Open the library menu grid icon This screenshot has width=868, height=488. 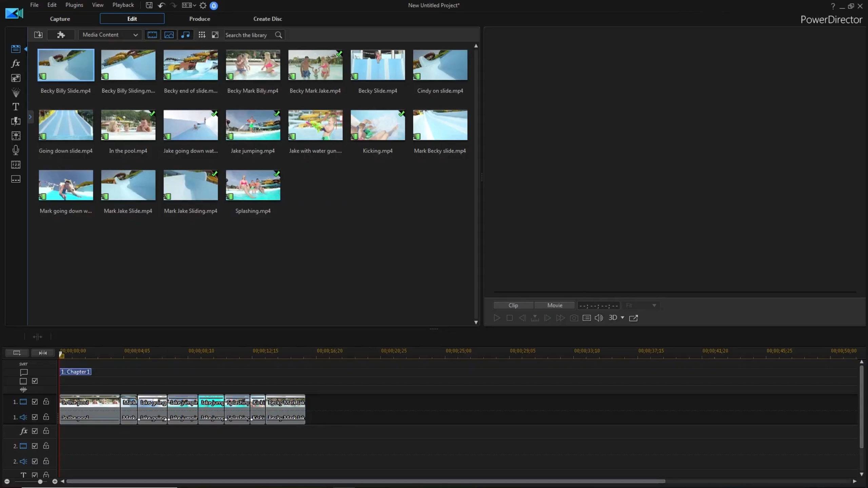(x=202, y=35)
